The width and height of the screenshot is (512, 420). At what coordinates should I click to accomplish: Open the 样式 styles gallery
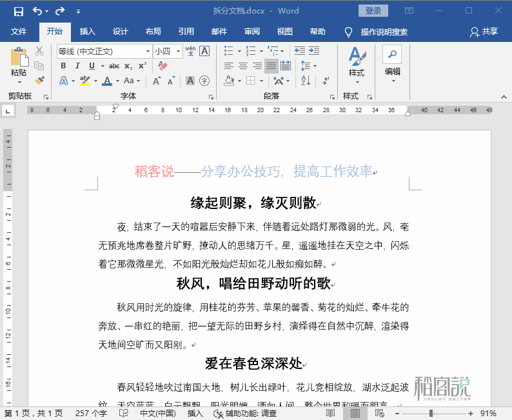357,65
